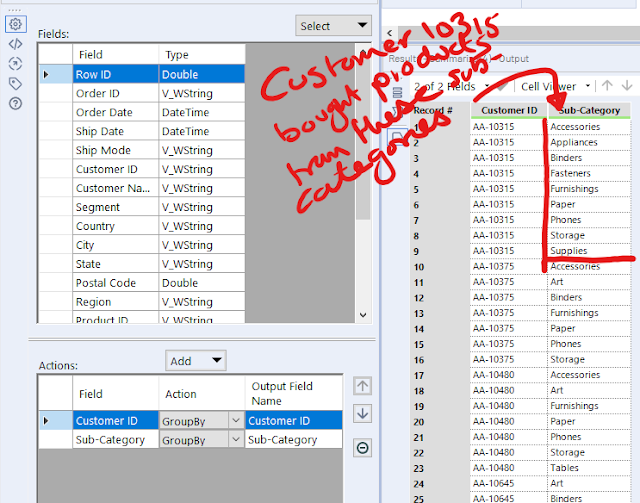Select Region field row
This screenshot has width=640, height=503.
coord(142,302)
